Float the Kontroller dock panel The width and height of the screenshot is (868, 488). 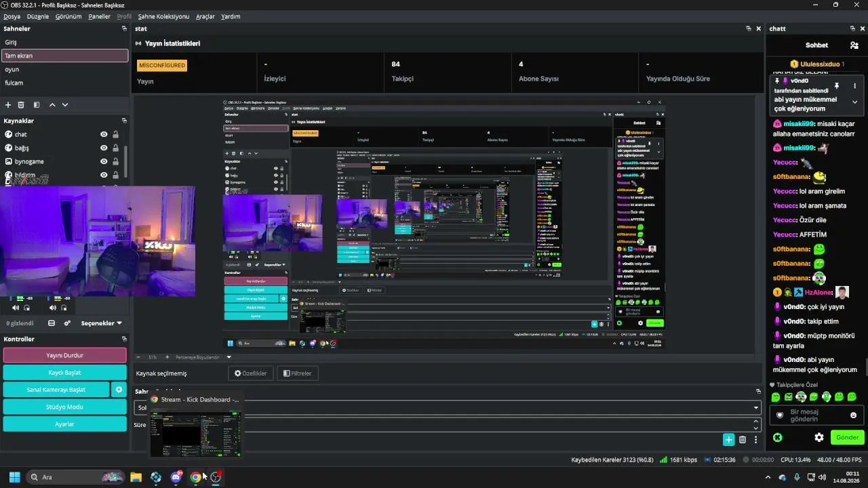coord(124,339)
